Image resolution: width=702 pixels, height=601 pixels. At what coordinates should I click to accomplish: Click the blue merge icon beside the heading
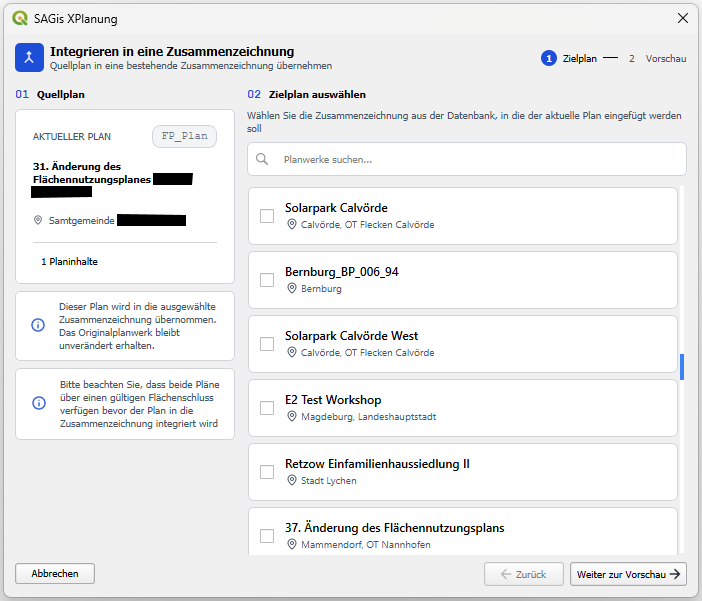click(29, 57)
